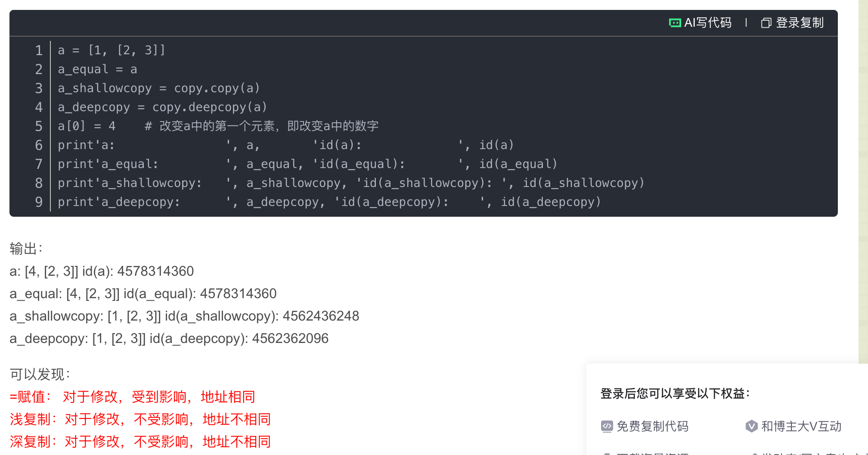The height and width of the screenshot is (455, 868).
Task: Click the green AI robot icon on code block
Action: (x=675, y=22)
